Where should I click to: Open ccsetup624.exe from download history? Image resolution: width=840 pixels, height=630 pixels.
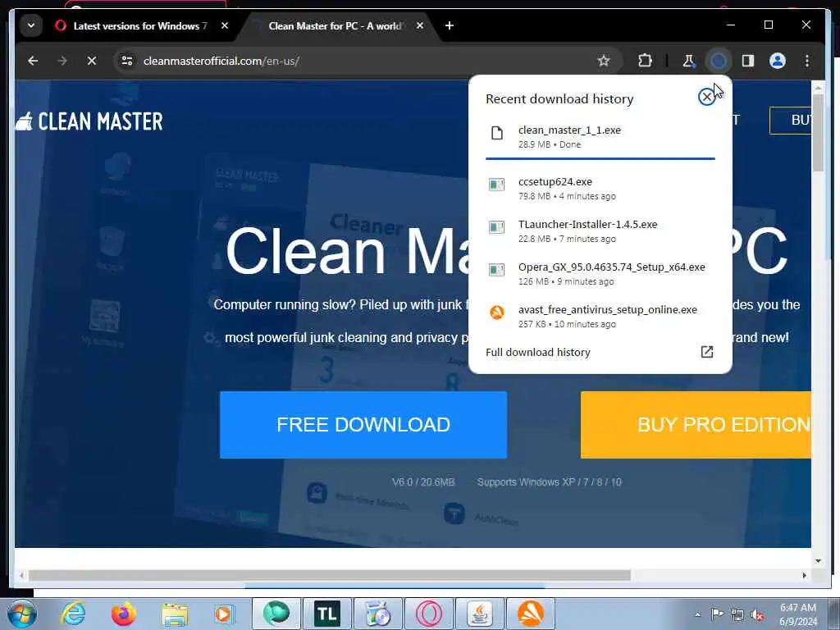600,189
